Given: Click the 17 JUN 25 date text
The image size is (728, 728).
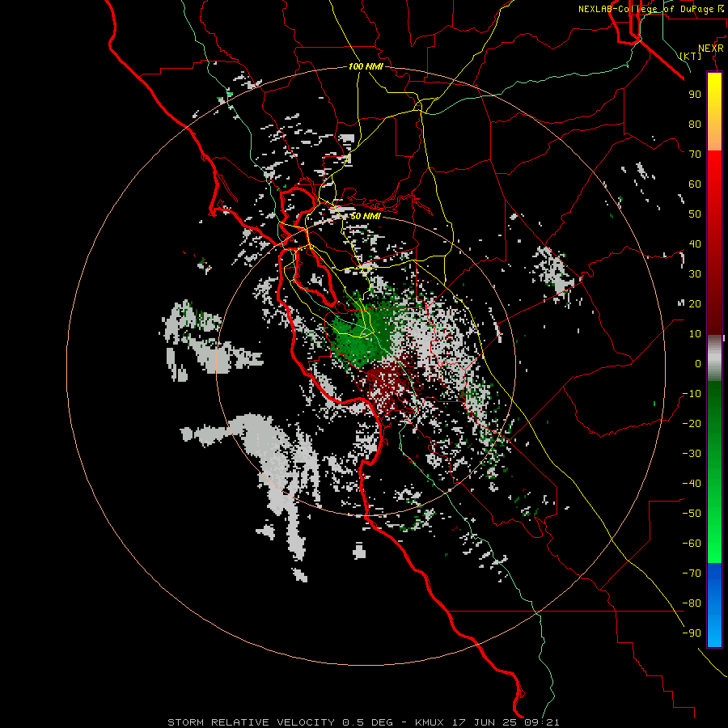Looking at the screenshot, I should pyautogui.click(x=485, y=722).
